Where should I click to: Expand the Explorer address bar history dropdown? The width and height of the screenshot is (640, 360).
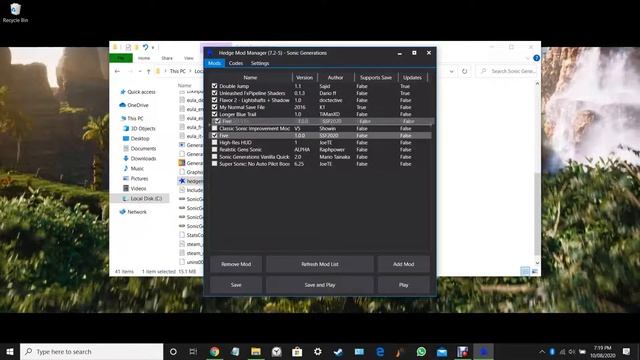tap(451, 71)
